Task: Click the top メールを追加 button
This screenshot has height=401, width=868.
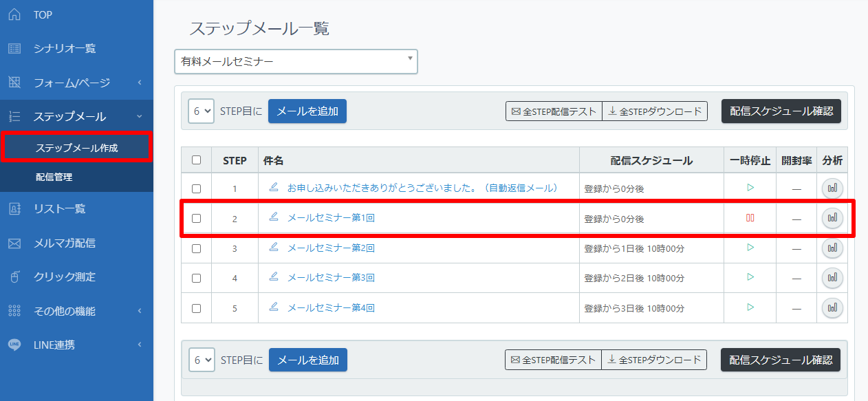Action: pyautogui.click(x=307, y=111)
